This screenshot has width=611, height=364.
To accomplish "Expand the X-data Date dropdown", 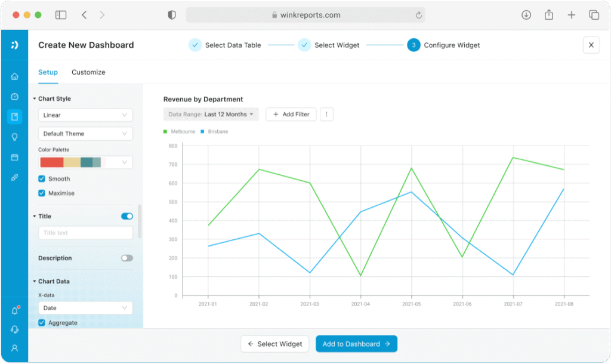I will pos(85,308).
